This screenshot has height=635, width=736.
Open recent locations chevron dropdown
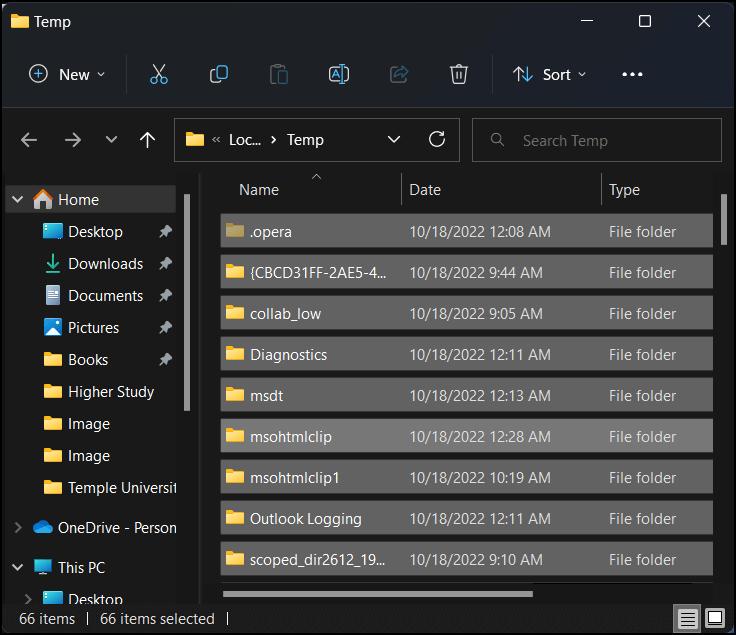[111, 140]
